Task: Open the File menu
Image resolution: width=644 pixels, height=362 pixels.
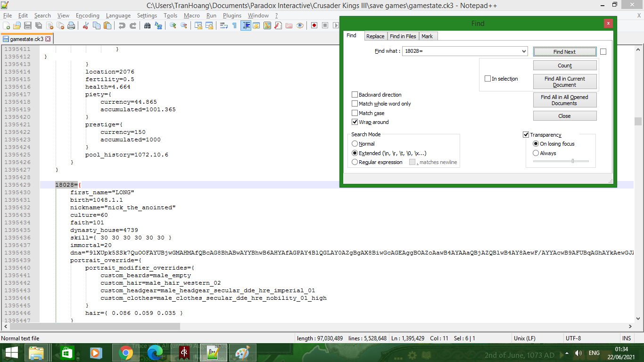Action: coord(8,16)
